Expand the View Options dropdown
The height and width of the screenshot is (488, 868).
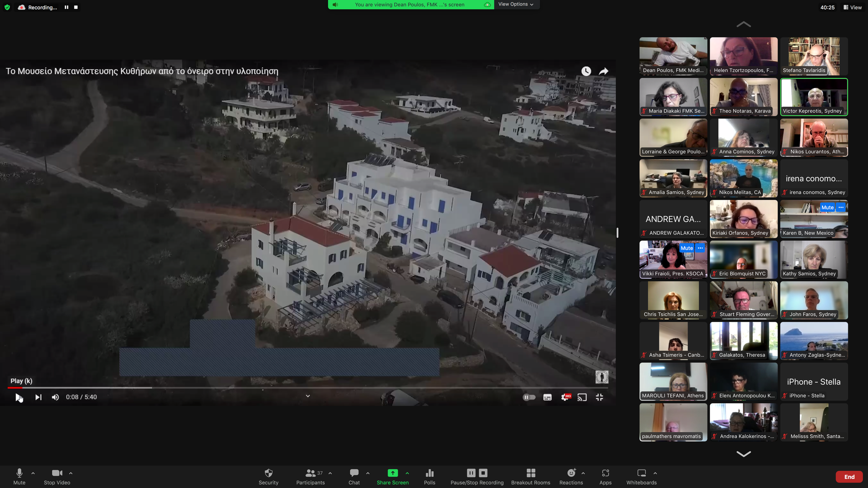[x=516, y=4]
